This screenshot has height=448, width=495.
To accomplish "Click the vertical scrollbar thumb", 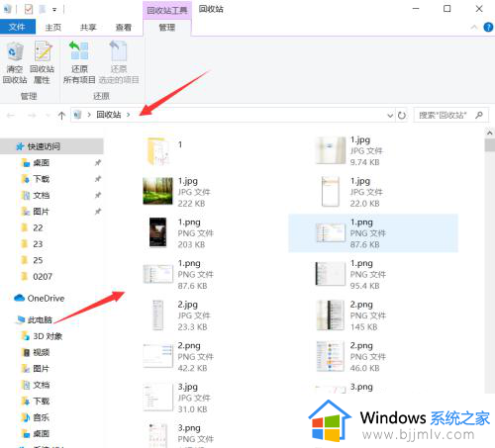I will (490, 145).
